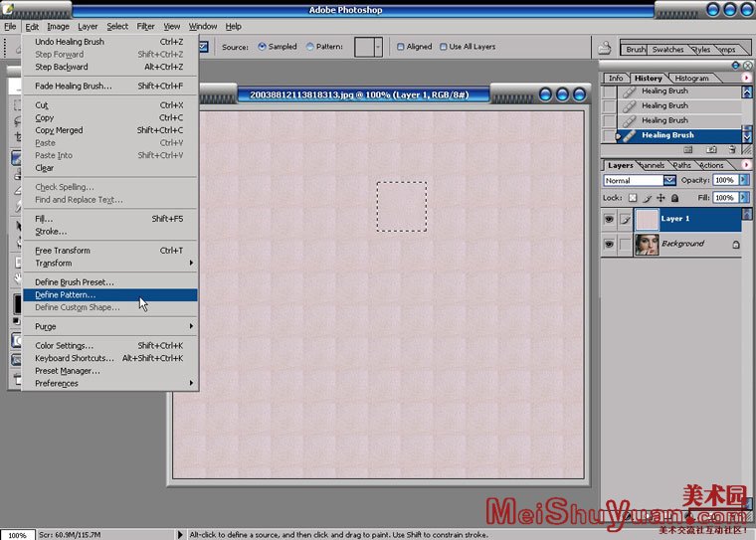Hide the Background layer eye icon
Screen dimensions: 756x540
[x=609, y=244]
